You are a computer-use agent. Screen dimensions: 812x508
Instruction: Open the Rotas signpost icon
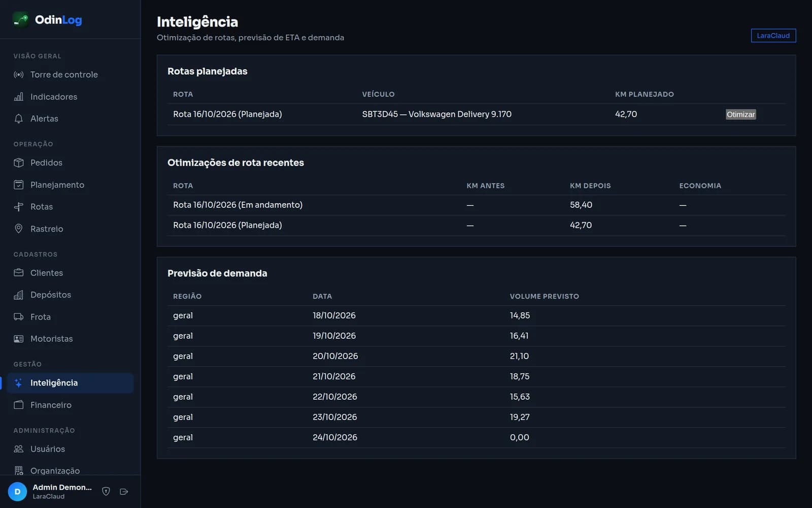click(19, 207)
